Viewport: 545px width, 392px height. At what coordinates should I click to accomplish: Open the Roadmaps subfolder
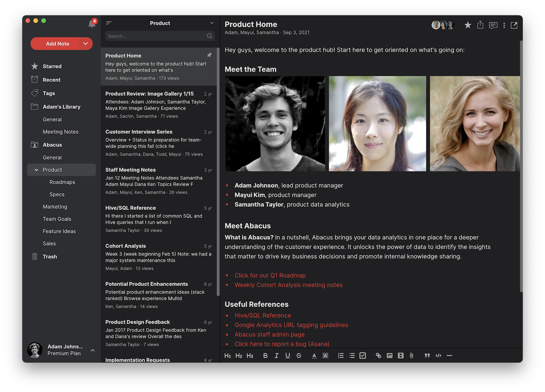point(62,182)
